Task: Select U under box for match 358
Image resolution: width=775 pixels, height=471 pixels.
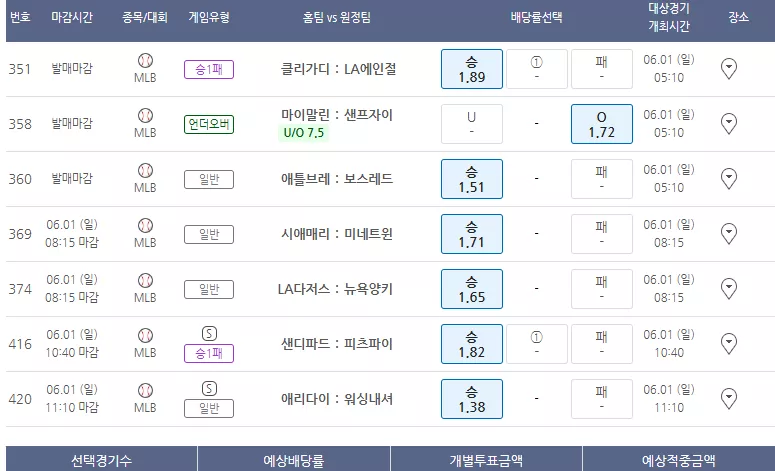Action: pos(472,124)
